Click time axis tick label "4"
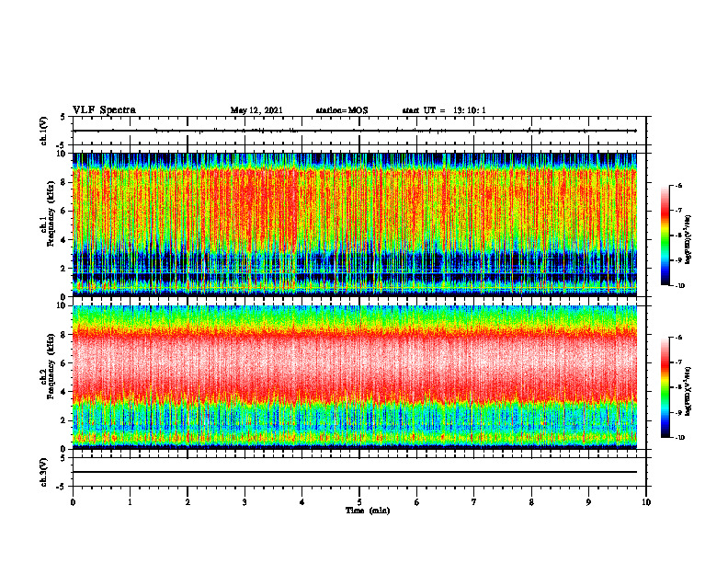The height and width of the screenshot is (563, 728). [x=302, y=502]
